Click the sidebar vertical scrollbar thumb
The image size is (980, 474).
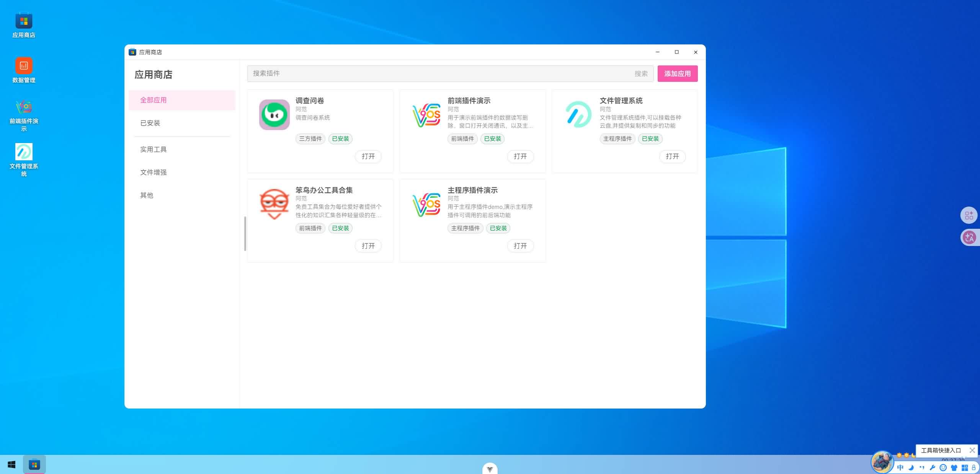(x=245, y=234)
